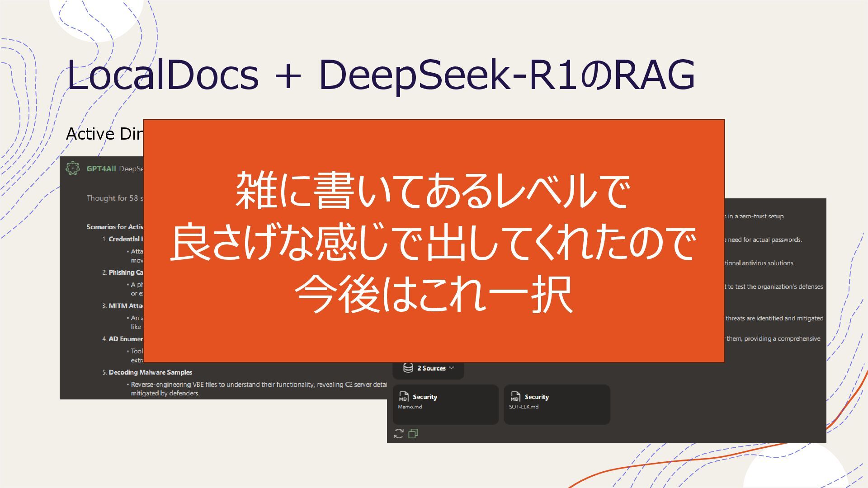Click the GPT4All logo icon
This screenshot has width=868, height=488.
pyautogui.click(x=72, y=168)
